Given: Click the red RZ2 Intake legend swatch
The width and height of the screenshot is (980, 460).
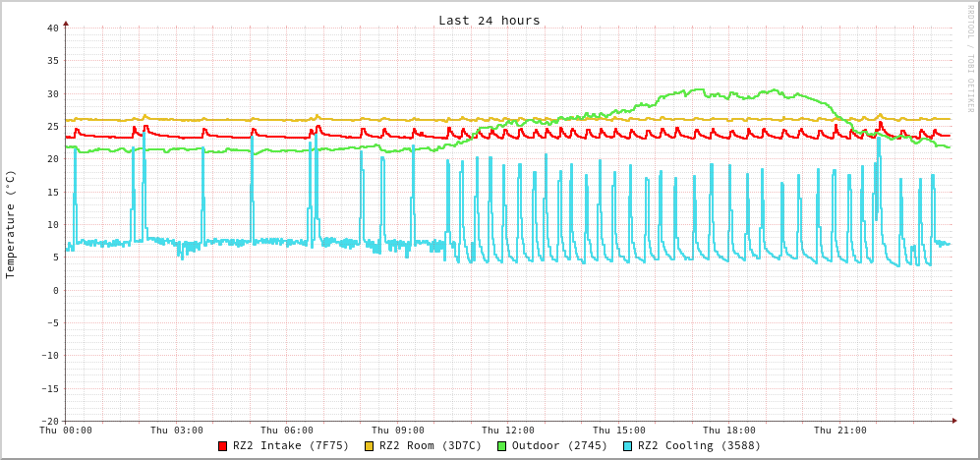Looking at the screenshot, I should pos(223,446).
